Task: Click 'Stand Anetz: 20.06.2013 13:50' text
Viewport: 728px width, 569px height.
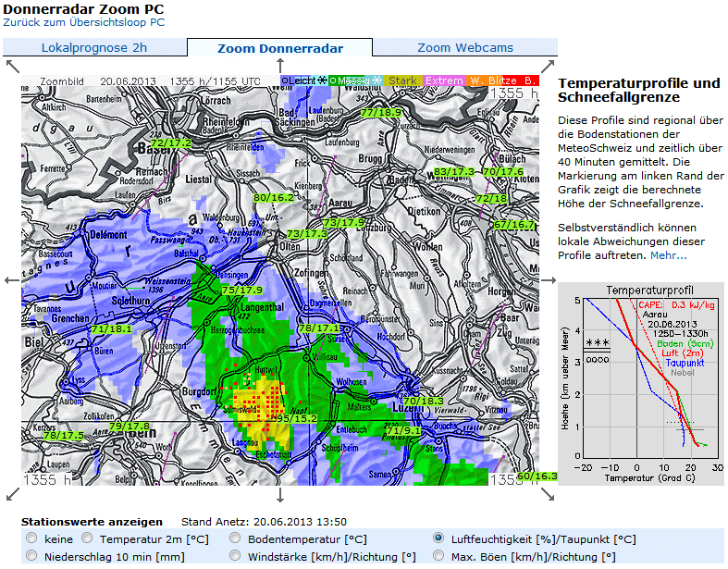Action: (x=264, y=522)
